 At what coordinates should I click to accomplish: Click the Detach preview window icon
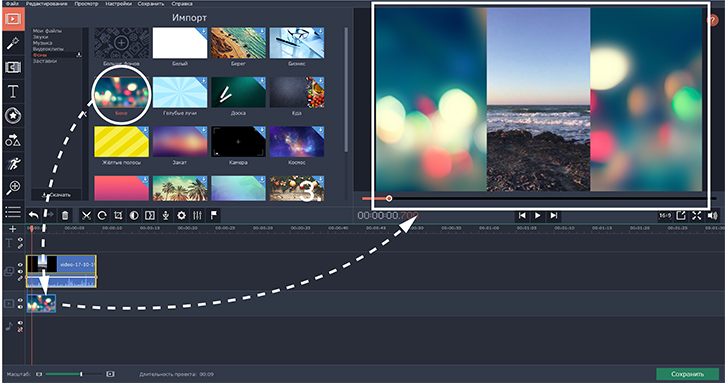click(x=681, y=215)
